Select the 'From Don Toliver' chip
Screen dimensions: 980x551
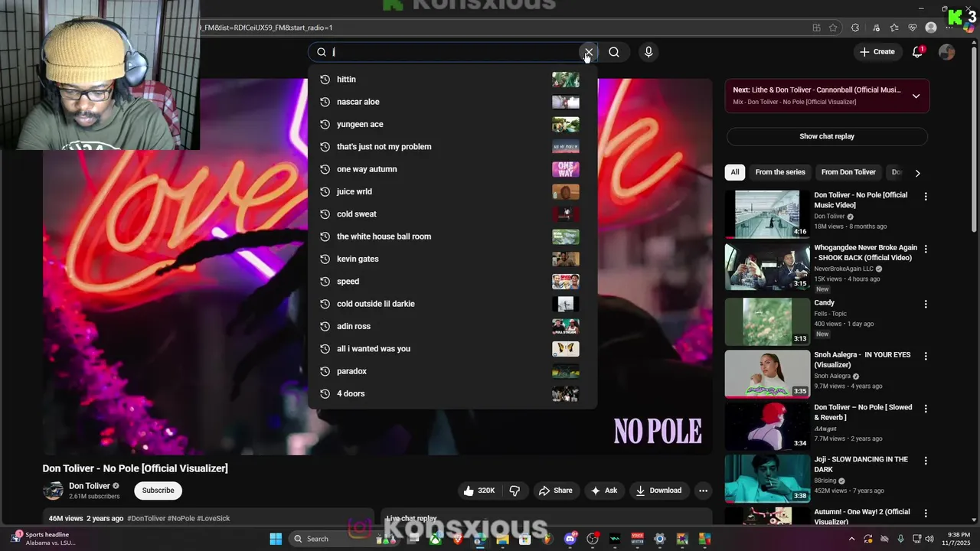point(848,172)
